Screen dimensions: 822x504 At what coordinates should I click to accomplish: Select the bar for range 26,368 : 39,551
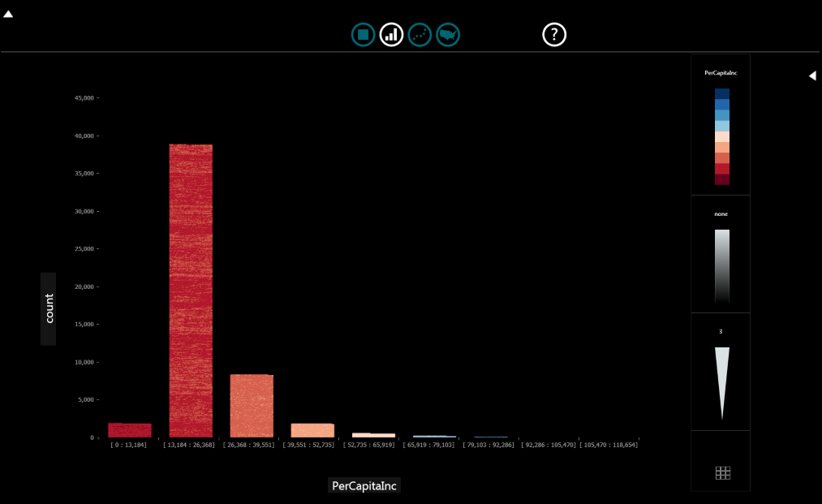[x=252, y=406]
